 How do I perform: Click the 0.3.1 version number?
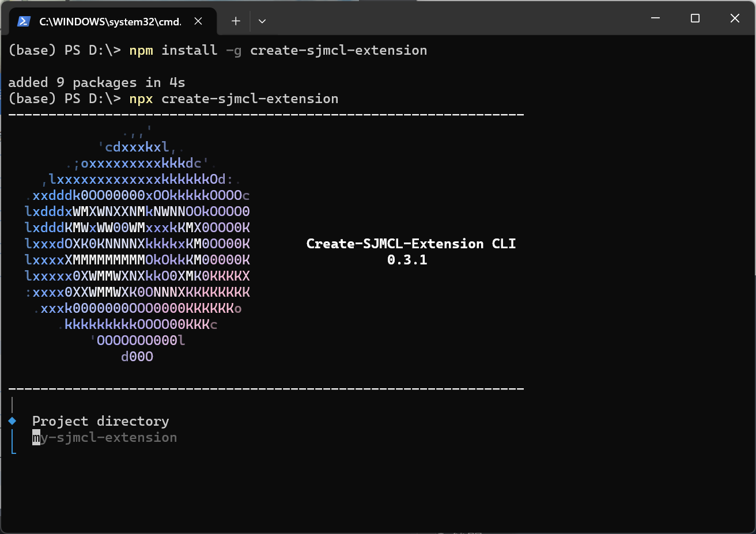coord(407,260)
